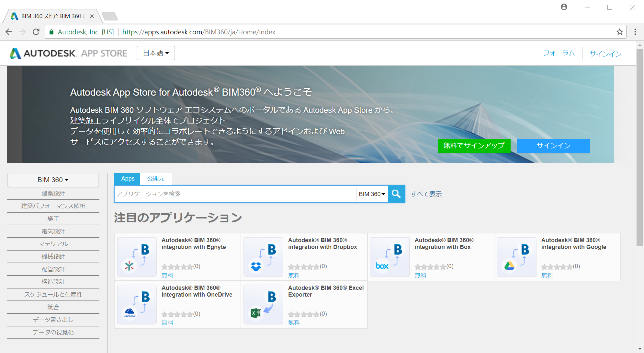
Task: Bookmark this page with the star icon
Action: [x=620, y=32]
